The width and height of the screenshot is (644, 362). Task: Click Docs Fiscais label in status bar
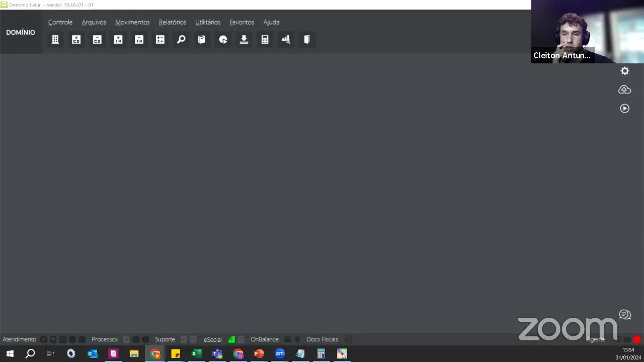click(322, 339)
